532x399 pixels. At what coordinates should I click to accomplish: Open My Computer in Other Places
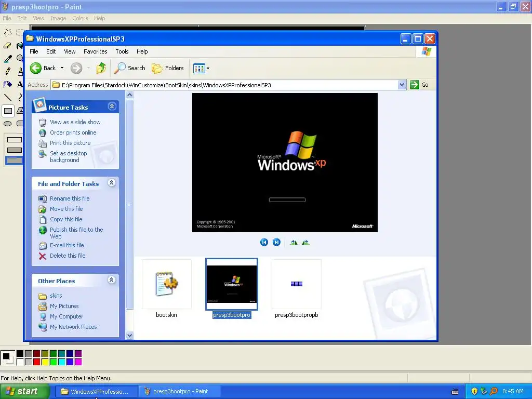tap(66, 316)
